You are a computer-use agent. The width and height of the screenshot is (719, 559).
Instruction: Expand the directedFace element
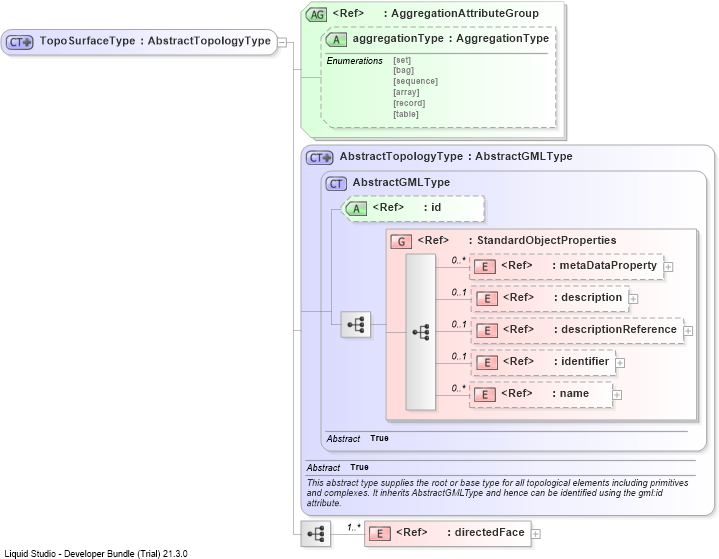tap(536, 534)
